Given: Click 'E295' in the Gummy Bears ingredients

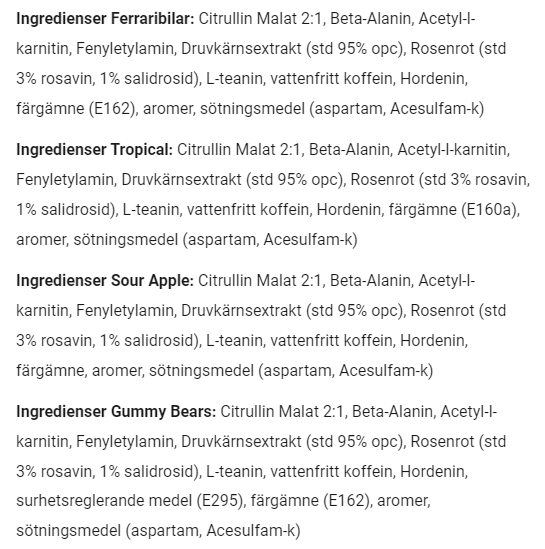Looking at the screenshot, I should click(220, 501).
